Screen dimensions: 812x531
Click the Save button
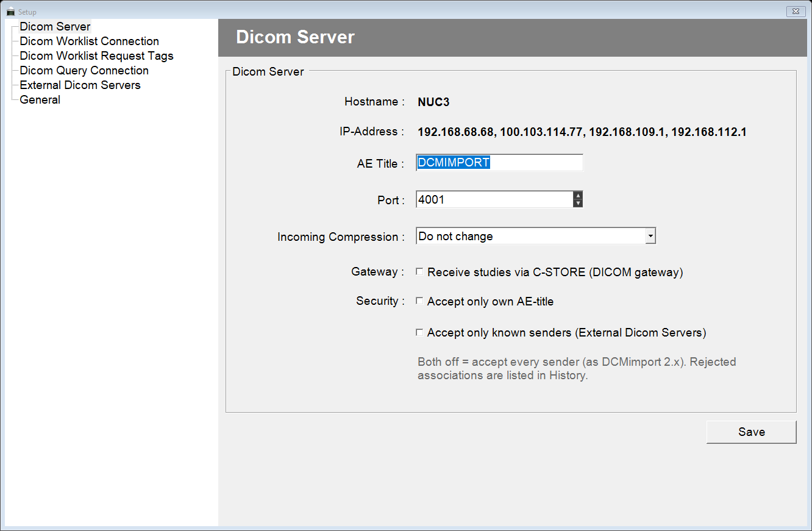coord(751,432)
